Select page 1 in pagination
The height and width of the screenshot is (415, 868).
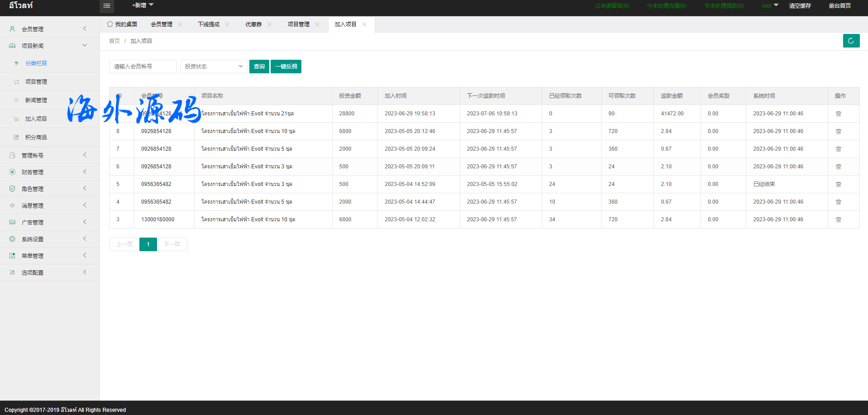coord(148,244)
